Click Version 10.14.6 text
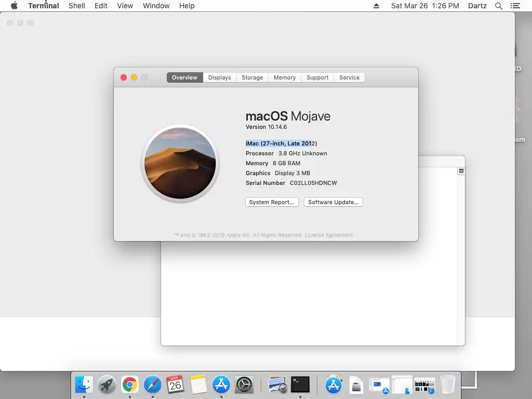 267,127
